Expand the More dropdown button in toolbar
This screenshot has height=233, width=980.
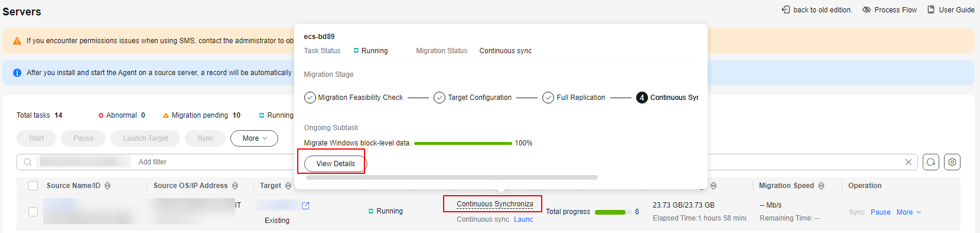[254, 138]
